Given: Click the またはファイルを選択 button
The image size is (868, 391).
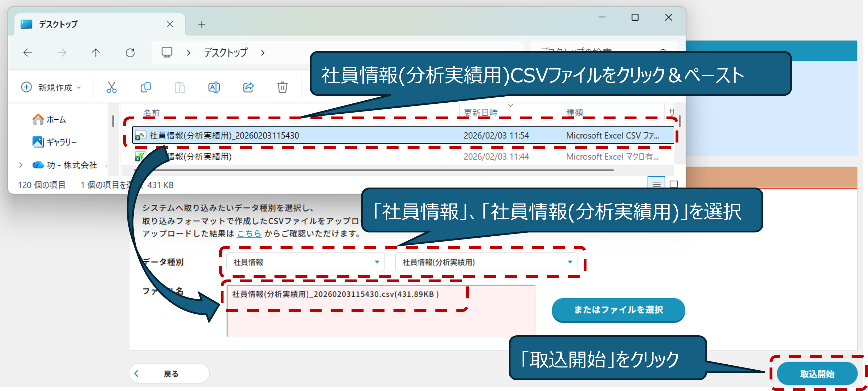Looking at the screenshot, I should coord(618,310).
